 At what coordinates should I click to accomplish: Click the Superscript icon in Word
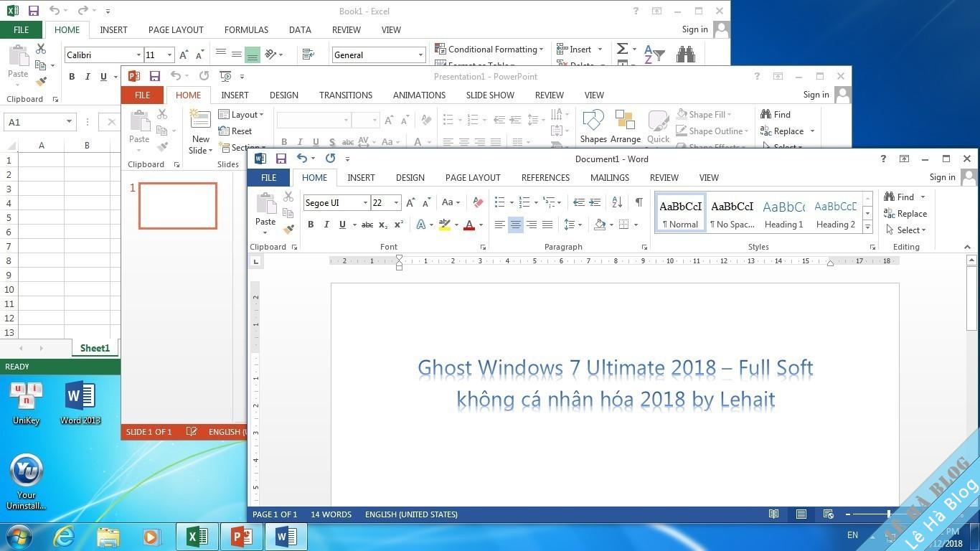[398, 225]
